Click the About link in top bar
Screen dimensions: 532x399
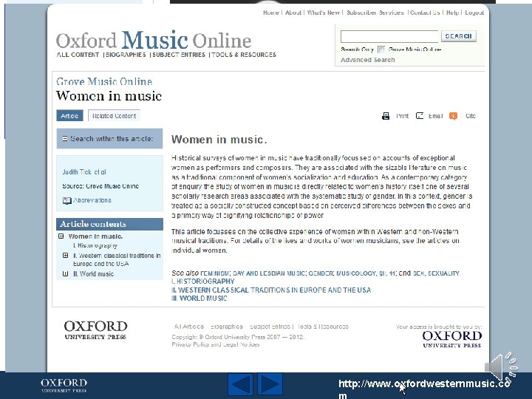click(293, 13)
